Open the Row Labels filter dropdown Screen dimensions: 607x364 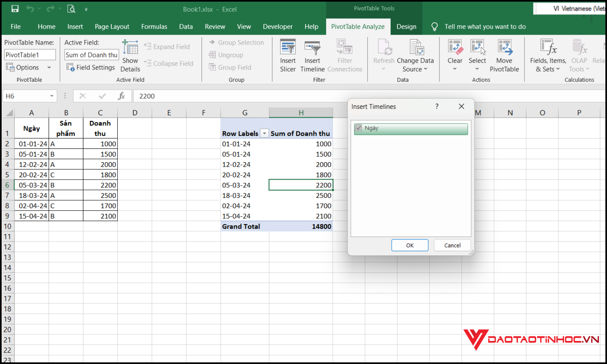coord(264,133)
